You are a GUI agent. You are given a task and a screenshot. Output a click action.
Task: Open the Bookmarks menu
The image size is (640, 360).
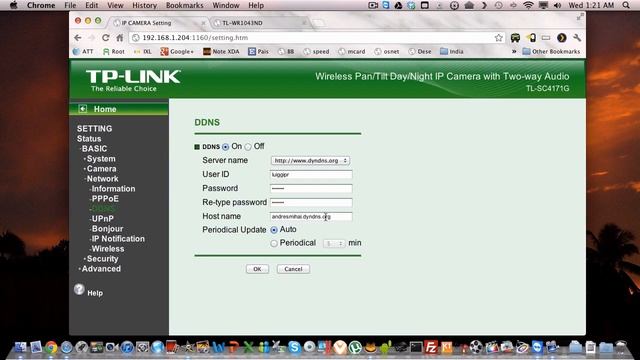coord(184,5)
